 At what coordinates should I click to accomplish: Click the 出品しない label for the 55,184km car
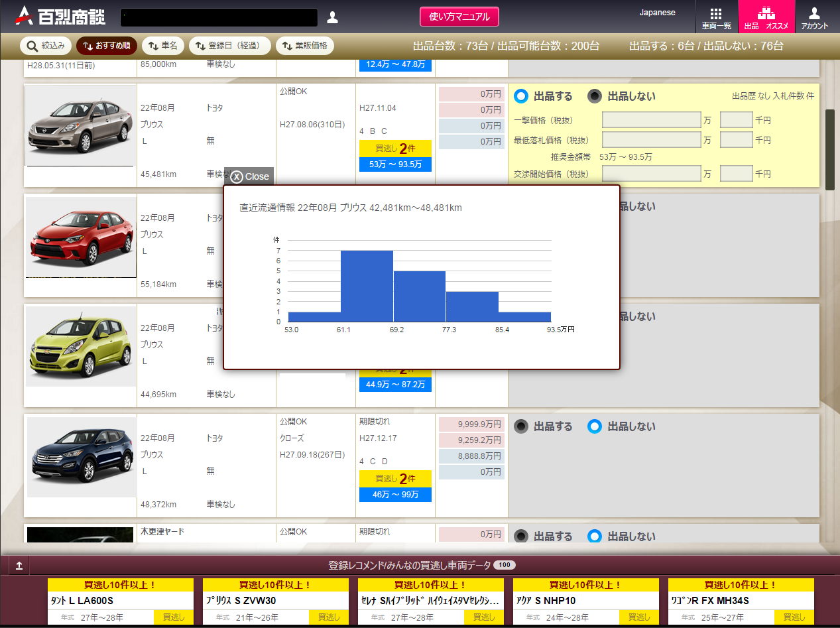click(638, 206)
